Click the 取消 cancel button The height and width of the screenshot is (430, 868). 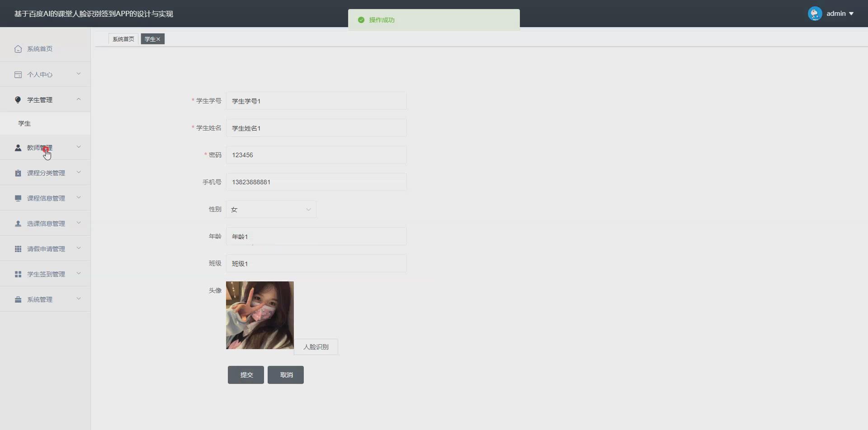pos(286,375)
